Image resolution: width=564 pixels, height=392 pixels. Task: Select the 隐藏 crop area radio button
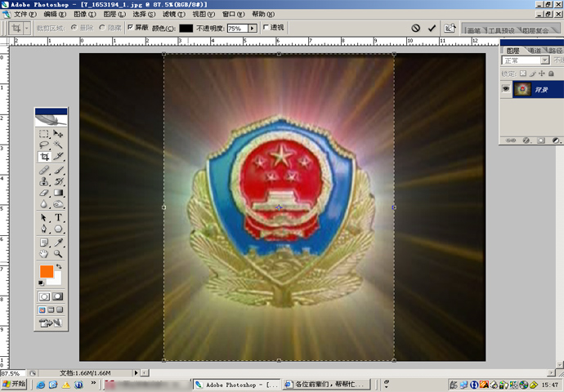[102, 28]
